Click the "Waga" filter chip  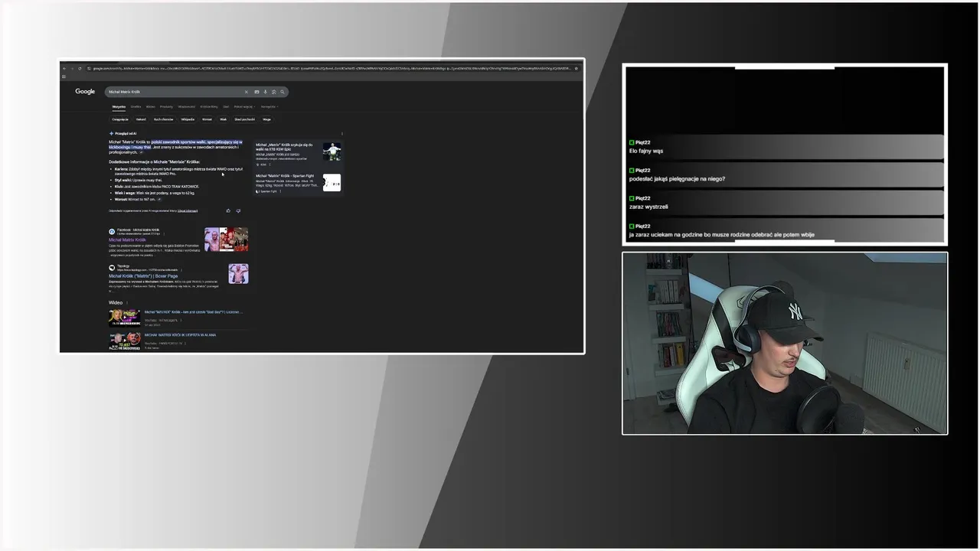[266, 119]
